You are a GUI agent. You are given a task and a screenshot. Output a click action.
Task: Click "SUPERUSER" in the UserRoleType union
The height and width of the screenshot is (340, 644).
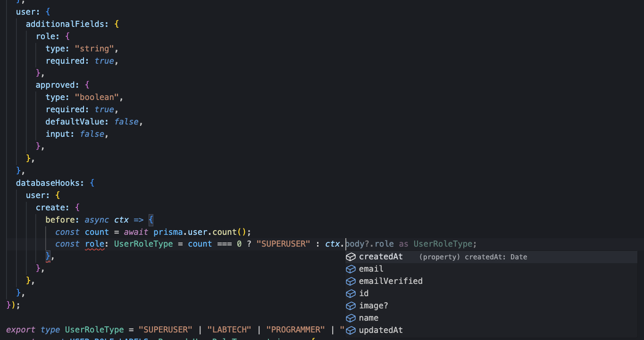(166, 329)
